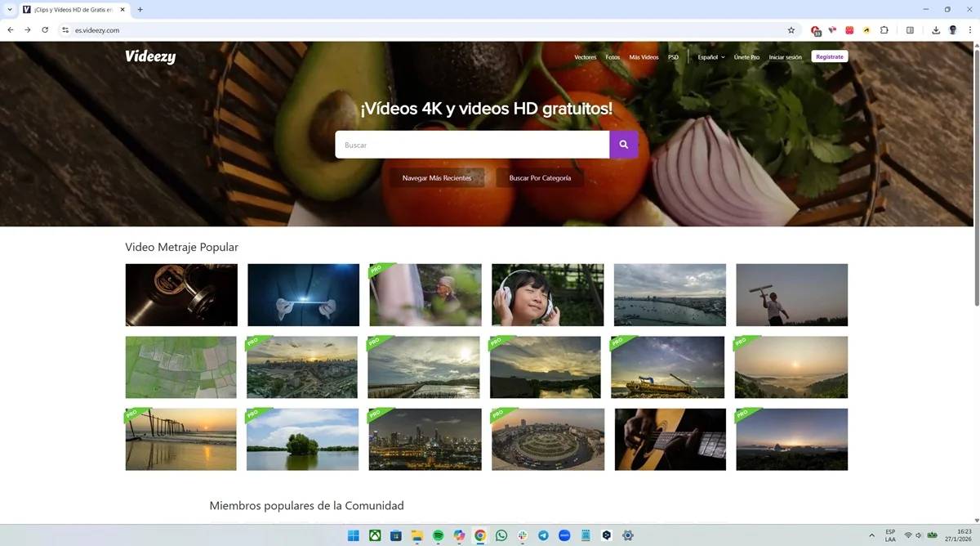The width and height of the screenshot is (980, 546).
Task: Open the Español language dropdown
Action: [709, 57]
